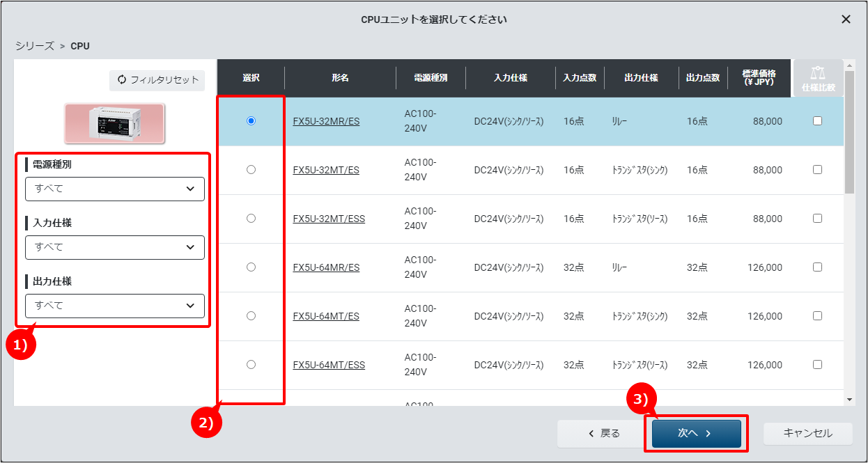868x463 pixels.
Task: Select the FX5U-64MT/ES radio button
Action: (251, 316)
